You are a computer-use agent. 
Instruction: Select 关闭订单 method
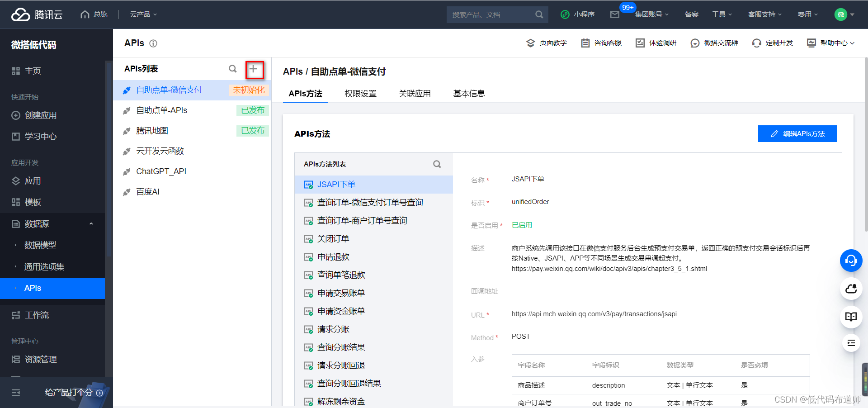tap(373, 239)
